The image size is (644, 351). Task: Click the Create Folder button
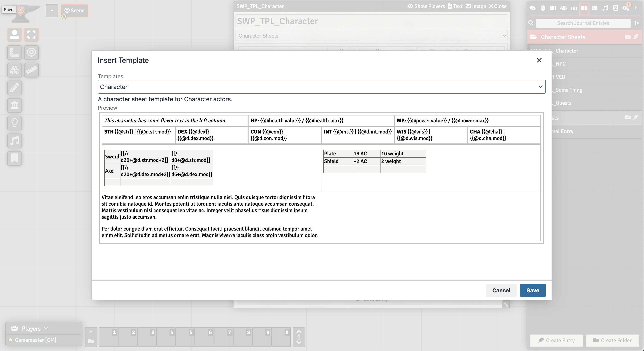612,340
